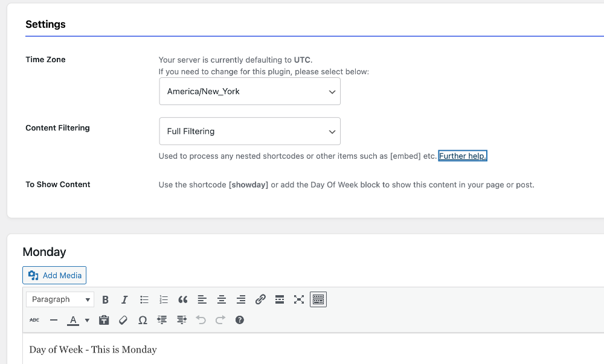Open the text color picker arrow

click(87, 320)
